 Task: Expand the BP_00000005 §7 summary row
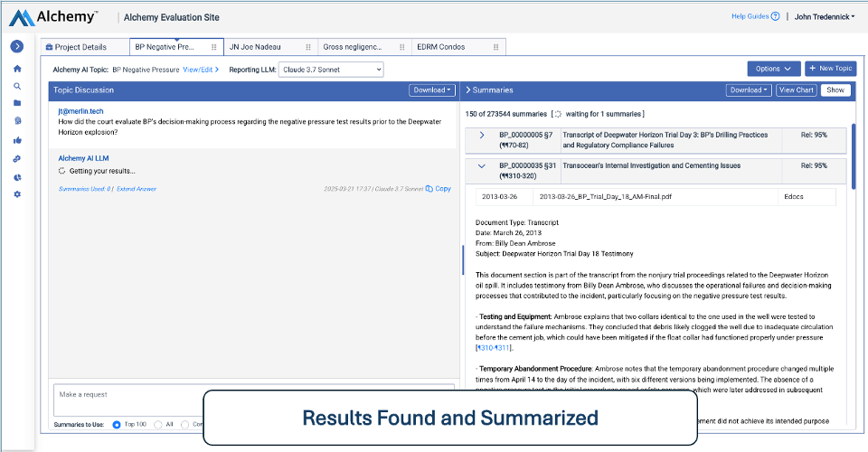(481, 135)
